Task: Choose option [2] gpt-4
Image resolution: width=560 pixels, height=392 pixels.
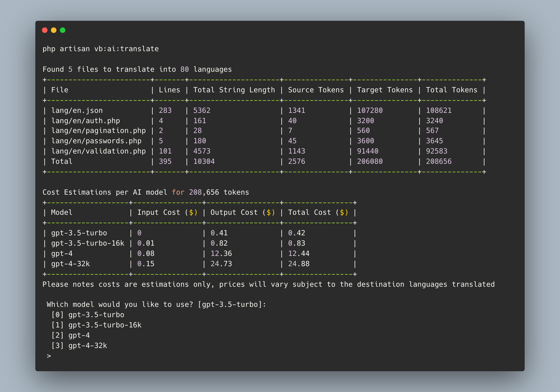Action: tap(70, 335)
